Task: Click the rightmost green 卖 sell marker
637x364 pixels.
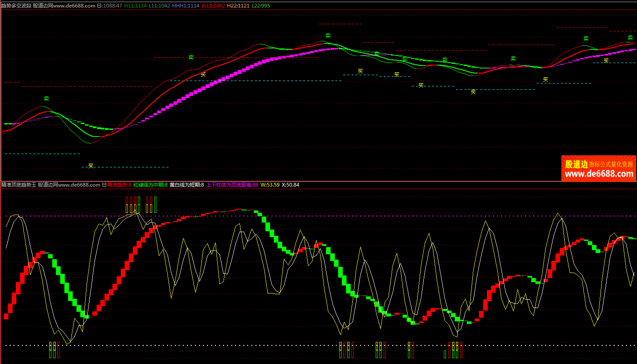Action: coord(630,38)
